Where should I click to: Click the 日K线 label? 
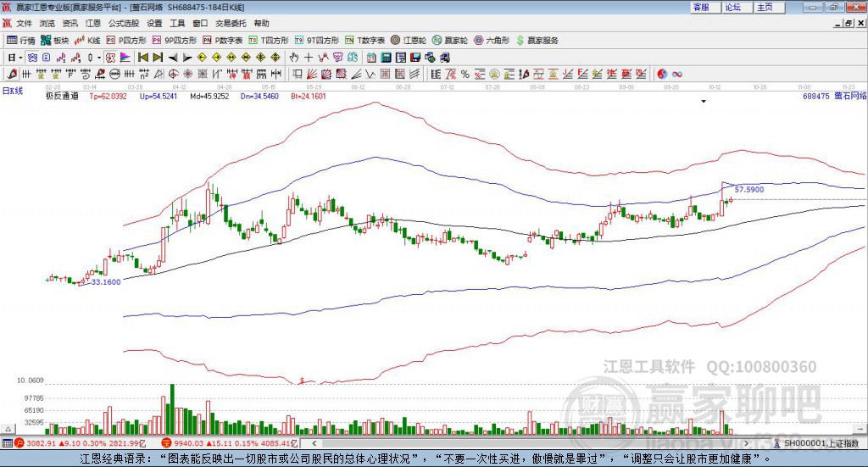pyautogui.click(x=12, y=91)
